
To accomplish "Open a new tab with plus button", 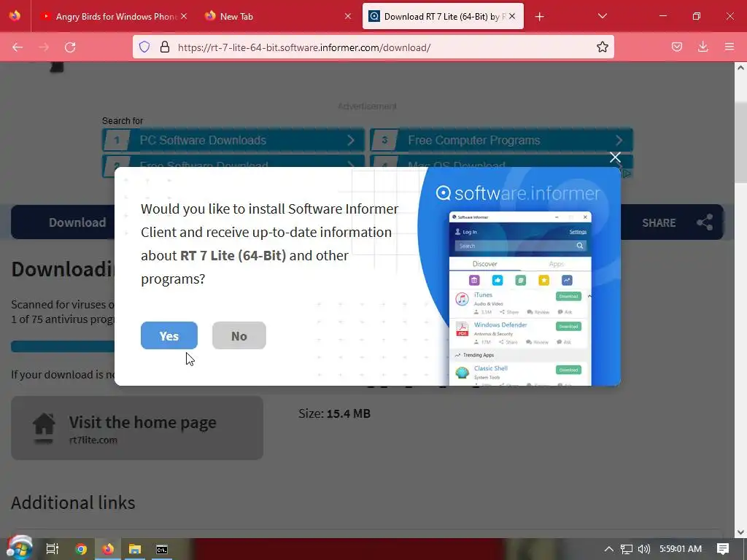I will tap(539, 17).
